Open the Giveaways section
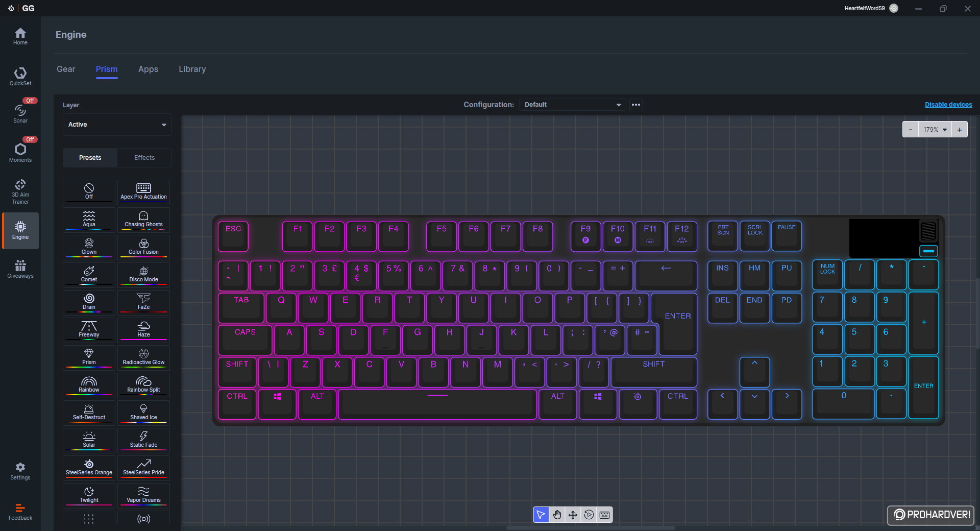Screen dimensions: 980x531 20,269
